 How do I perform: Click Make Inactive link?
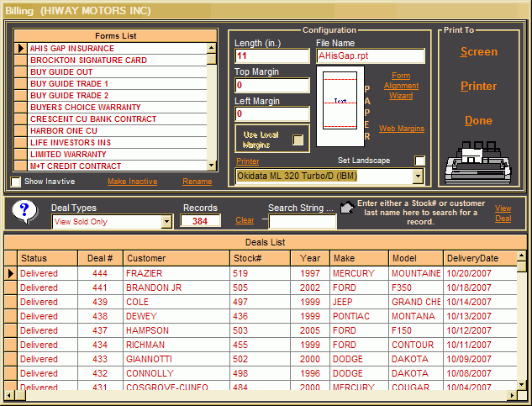click(132, 182)
